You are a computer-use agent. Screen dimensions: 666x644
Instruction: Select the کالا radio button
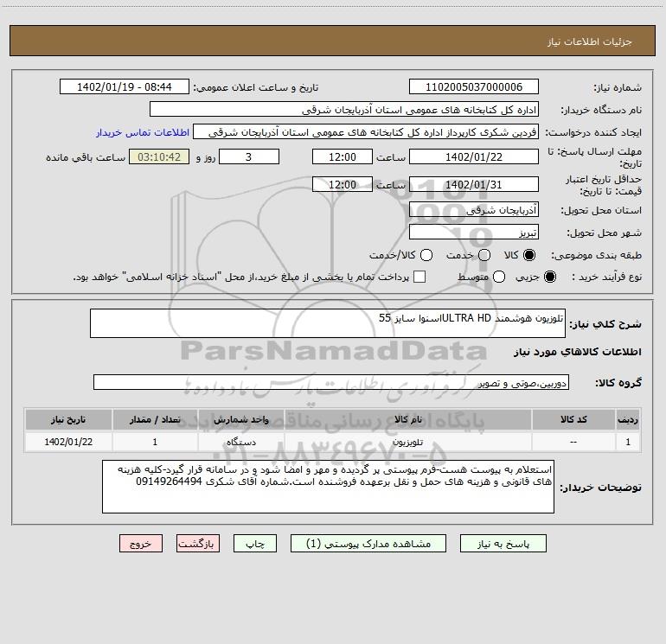pos(529,255)
